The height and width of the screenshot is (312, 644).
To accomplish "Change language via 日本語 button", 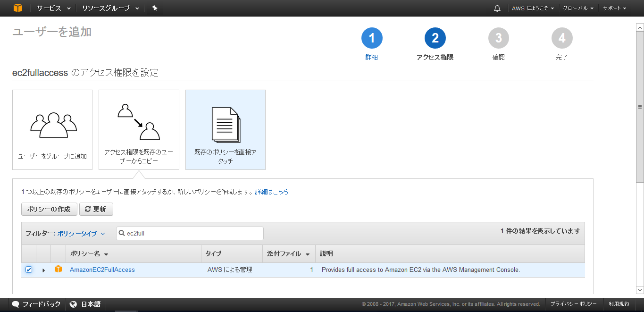I will [85, 304].
